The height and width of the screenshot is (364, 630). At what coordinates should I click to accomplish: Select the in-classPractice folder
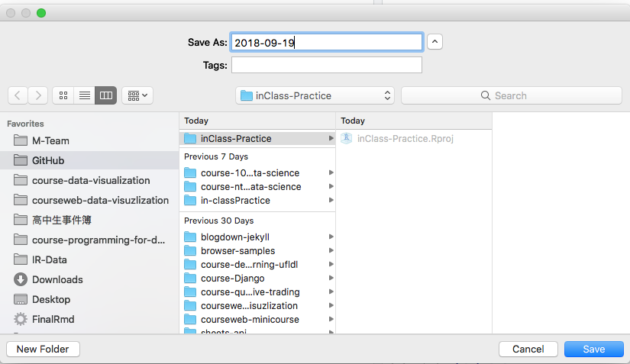(235, 201)
